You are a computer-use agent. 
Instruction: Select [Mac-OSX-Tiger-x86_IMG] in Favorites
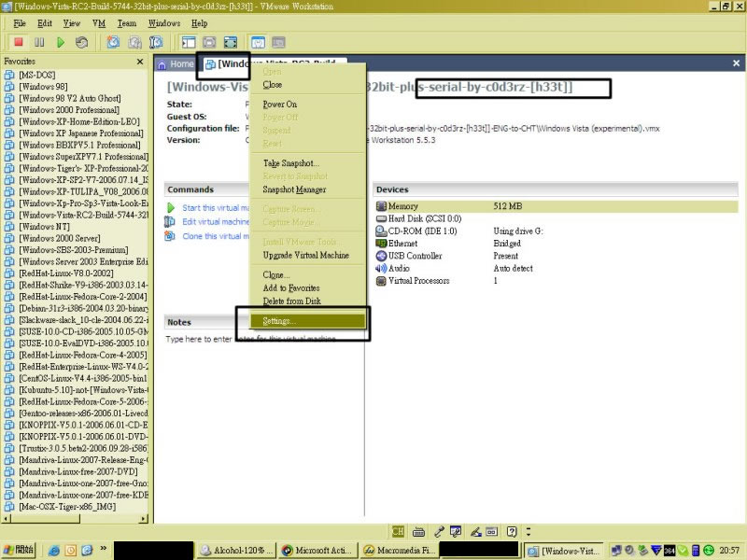coord(67,507)
